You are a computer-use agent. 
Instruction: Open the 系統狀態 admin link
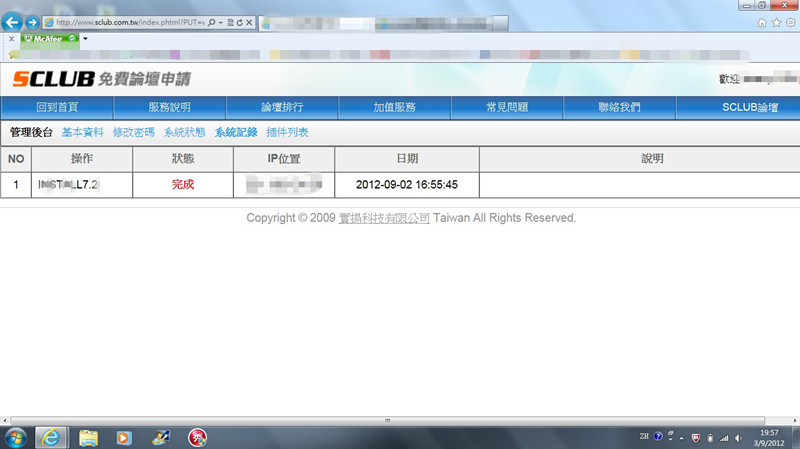(x=185, y=132)
